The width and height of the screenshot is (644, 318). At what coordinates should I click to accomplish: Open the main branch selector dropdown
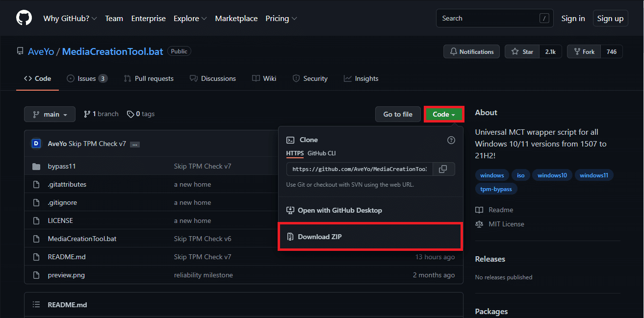50,114
